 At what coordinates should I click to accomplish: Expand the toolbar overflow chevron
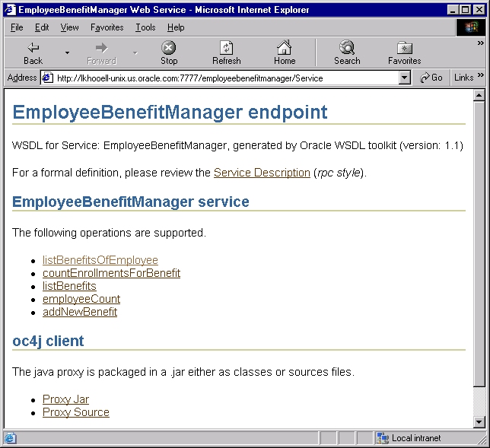[x=481, y=43]
